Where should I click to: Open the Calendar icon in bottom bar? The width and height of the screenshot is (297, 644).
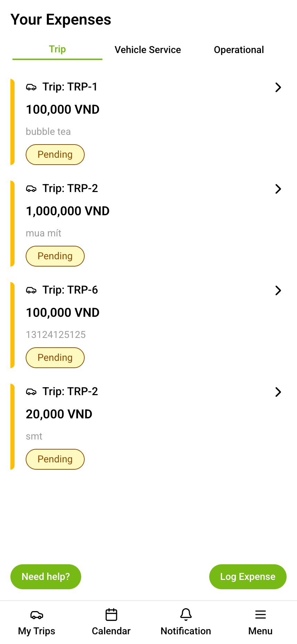point(111,615)
